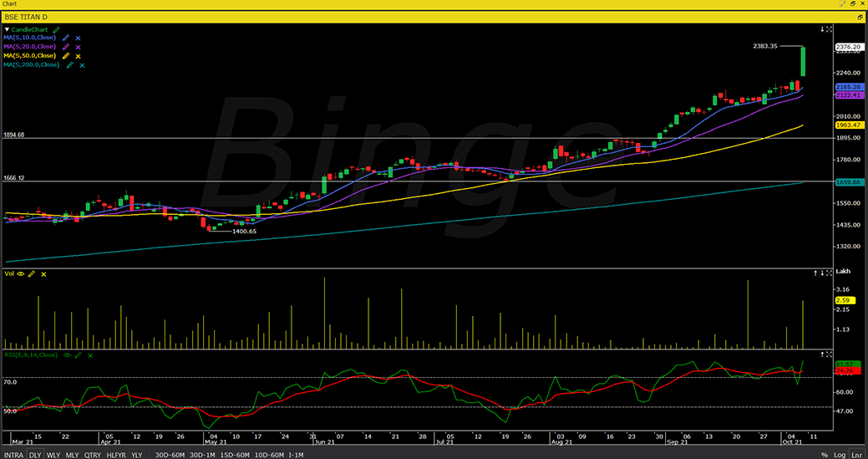Click the yellow 2.59 volume value tag

[845, 300]
